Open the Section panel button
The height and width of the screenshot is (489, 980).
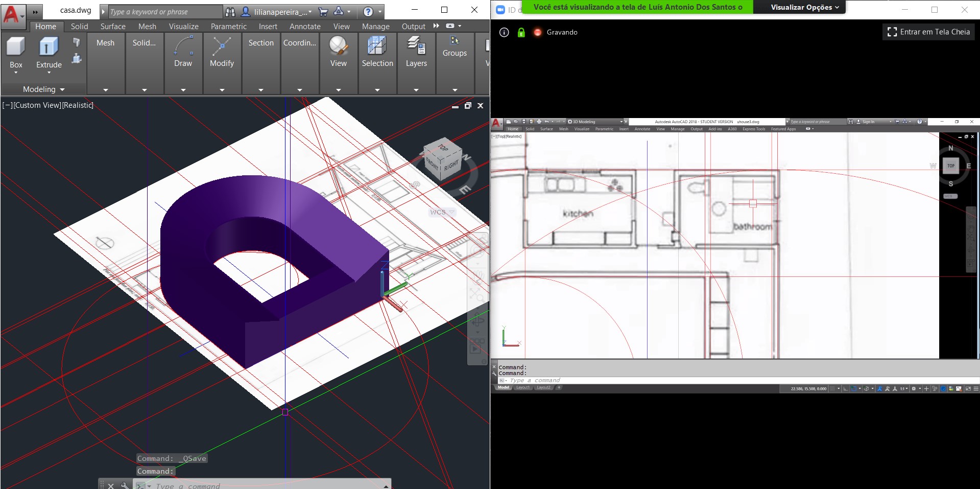[261, 43]
